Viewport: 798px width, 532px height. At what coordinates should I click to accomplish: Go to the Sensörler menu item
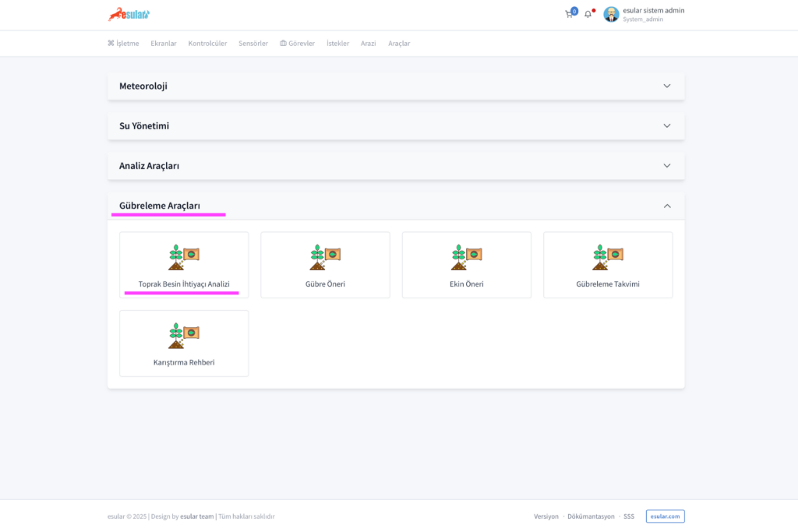click(253, 44)
